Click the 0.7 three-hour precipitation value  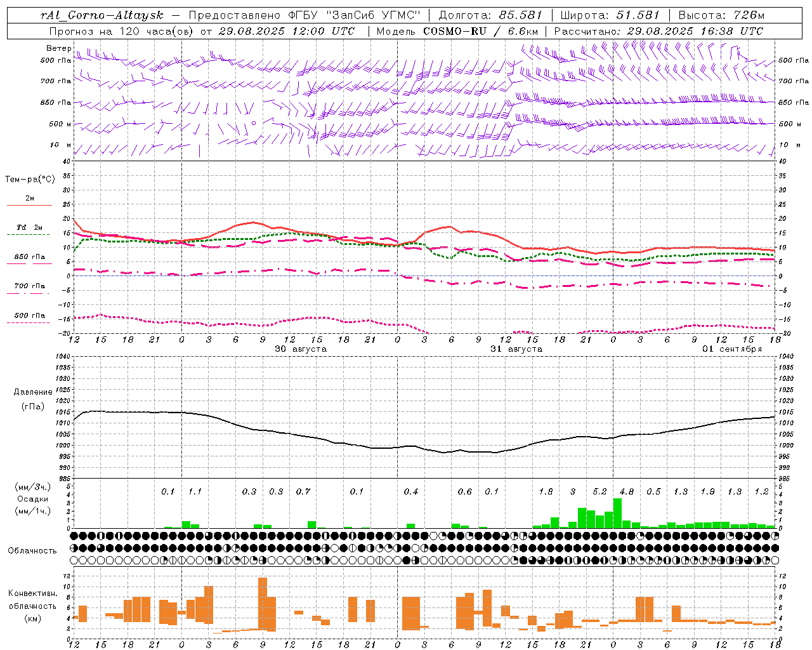(303, 492)
